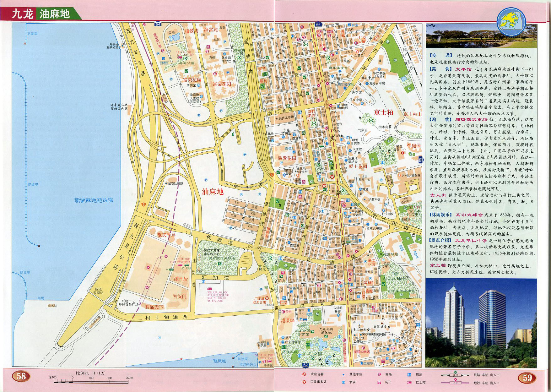Click the 巴士站 bus stop legend icon

[409, 382]
